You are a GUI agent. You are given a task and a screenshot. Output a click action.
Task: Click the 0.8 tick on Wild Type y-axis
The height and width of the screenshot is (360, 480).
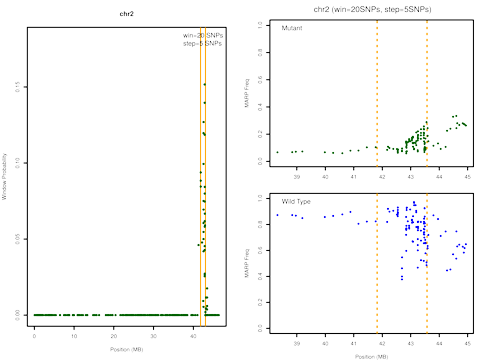point(260,224)
